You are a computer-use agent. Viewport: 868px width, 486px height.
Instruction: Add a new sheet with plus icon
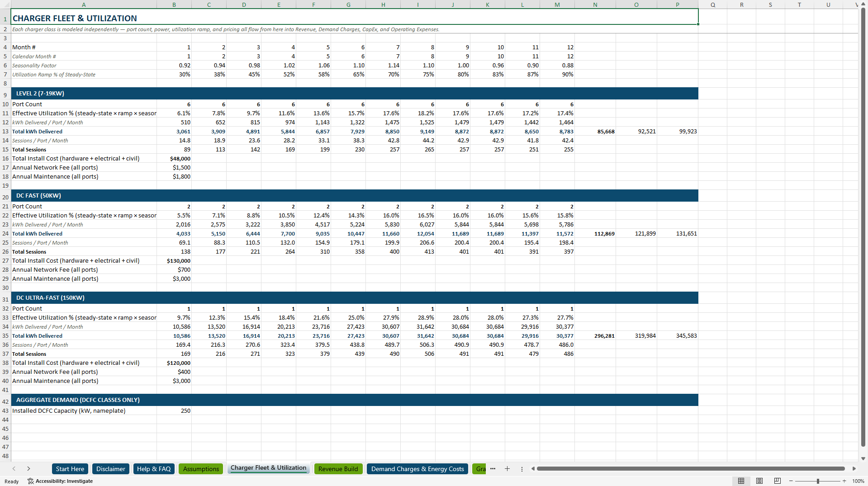[507, 469]
